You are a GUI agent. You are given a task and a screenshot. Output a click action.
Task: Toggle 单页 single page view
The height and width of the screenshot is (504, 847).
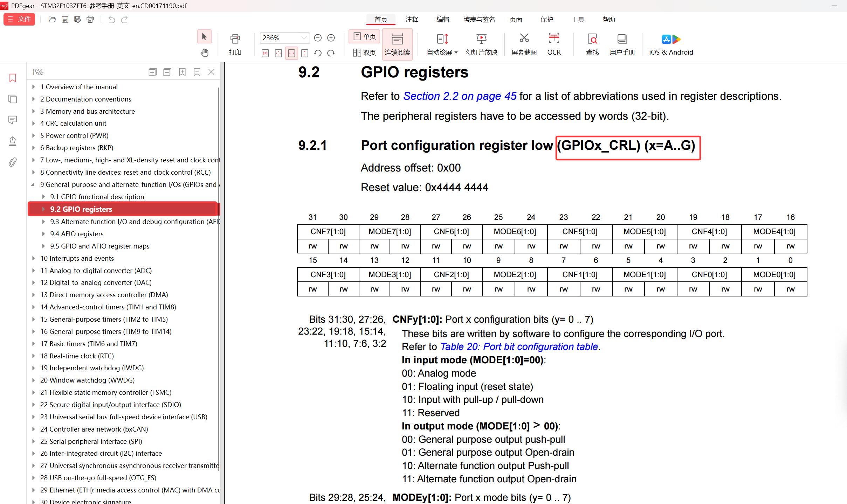tap(364, 37)
